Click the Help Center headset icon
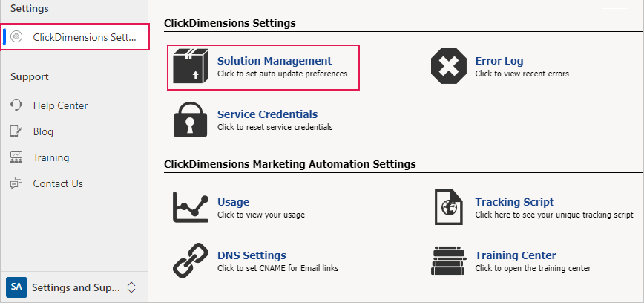 (16, 105)
